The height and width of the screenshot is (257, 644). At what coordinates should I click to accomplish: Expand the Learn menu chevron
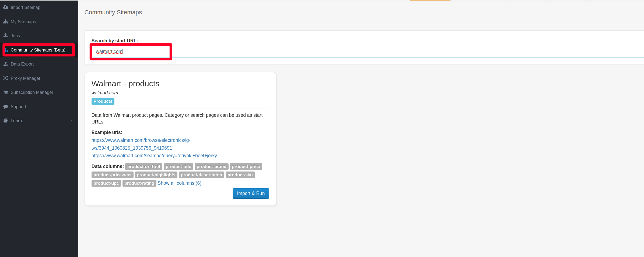72,121
